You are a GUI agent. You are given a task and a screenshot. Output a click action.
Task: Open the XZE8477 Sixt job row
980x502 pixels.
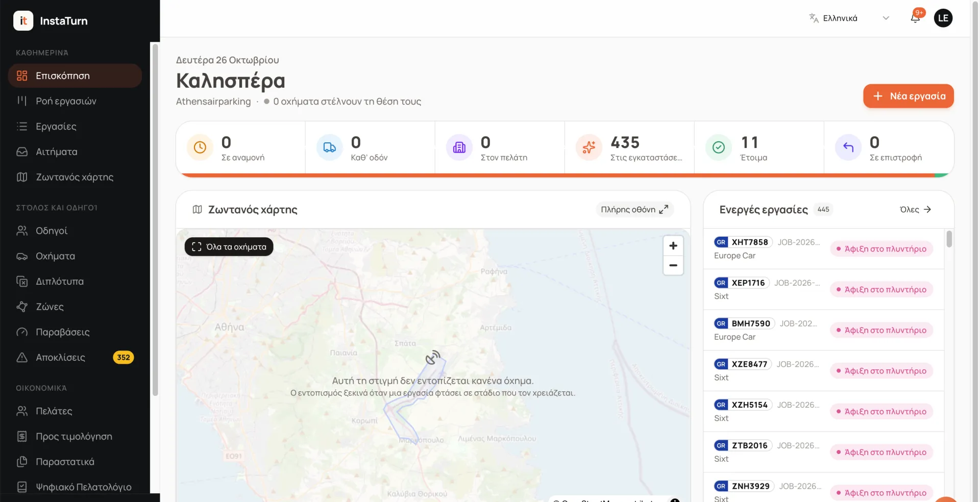click(x=823, y=371)
